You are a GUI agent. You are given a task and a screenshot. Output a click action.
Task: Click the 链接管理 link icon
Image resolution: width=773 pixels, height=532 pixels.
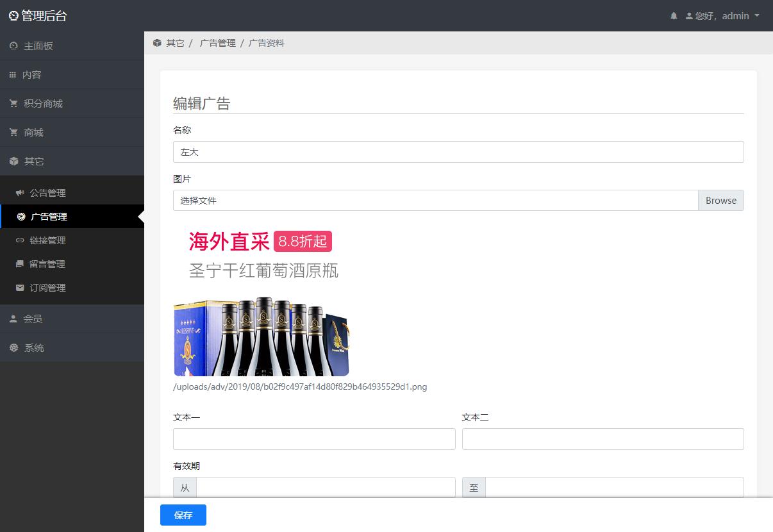pos(20,240)
